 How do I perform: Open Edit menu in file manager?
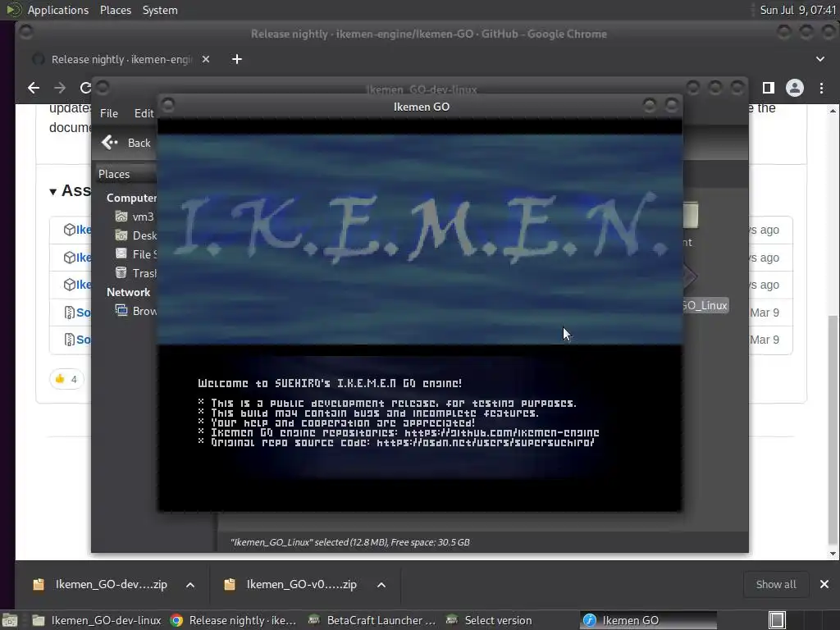(144, 113)
